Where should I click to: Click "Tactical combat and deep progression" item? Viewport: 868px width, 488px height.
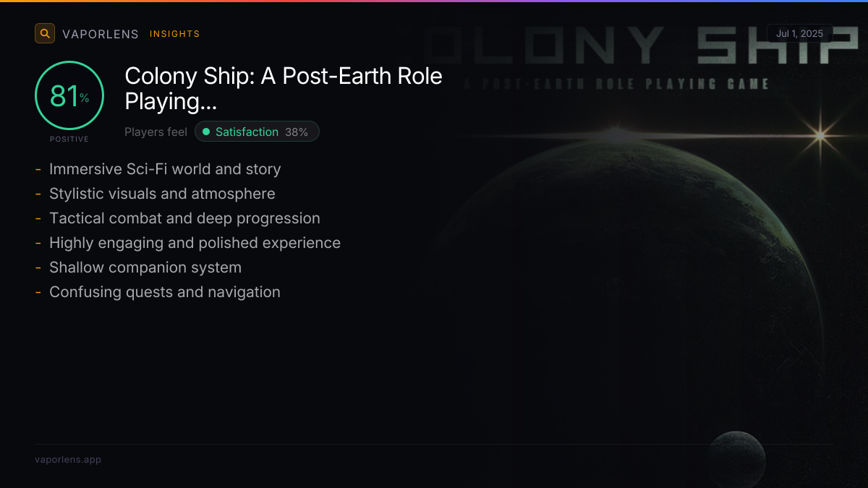[184, 218]
